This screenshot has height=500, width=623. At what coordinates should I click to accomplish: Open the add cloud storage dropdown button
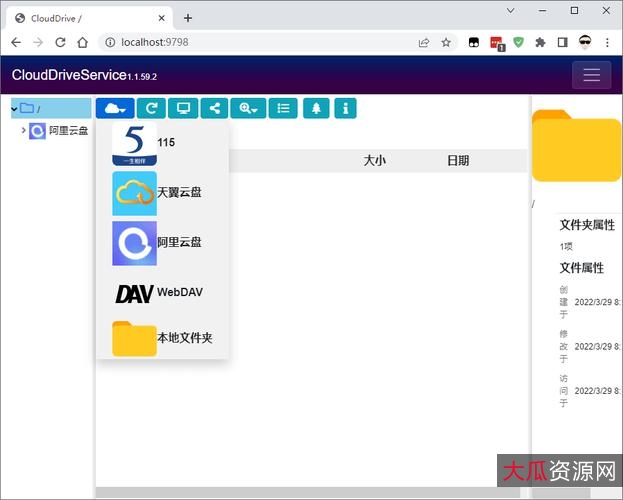point(115,108)
